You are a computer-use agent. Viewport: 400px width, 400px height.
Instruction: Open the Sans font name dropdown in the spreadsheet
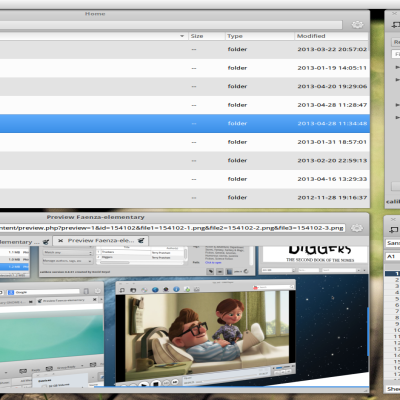point(393,243)
